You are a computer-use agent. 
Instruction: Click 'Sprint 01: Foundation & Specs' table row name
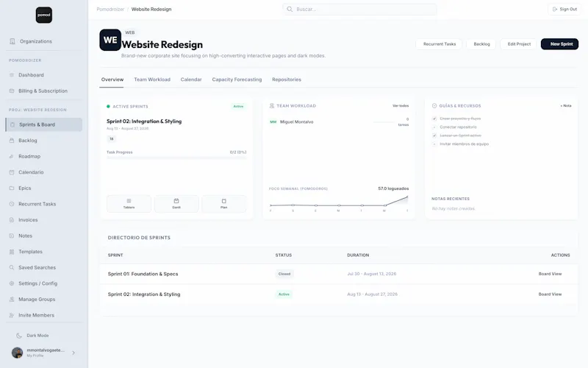tap(143, 274)
